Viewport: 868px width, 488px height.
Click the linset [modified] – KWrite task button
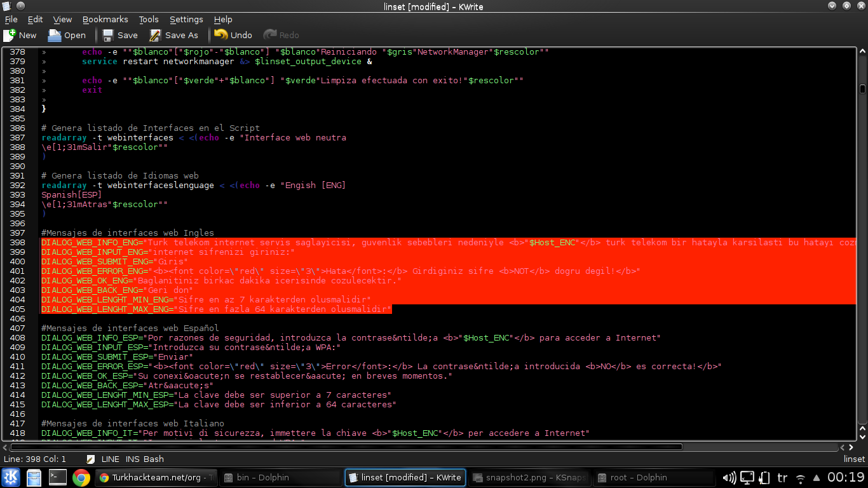tap(405, 477)
